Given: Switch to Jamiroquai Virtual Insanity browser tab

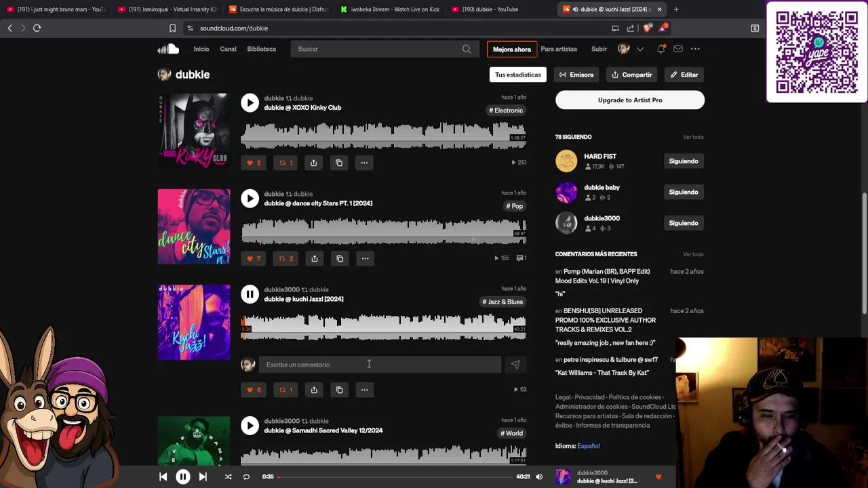Looking at the screenshot, I should 167,9.
